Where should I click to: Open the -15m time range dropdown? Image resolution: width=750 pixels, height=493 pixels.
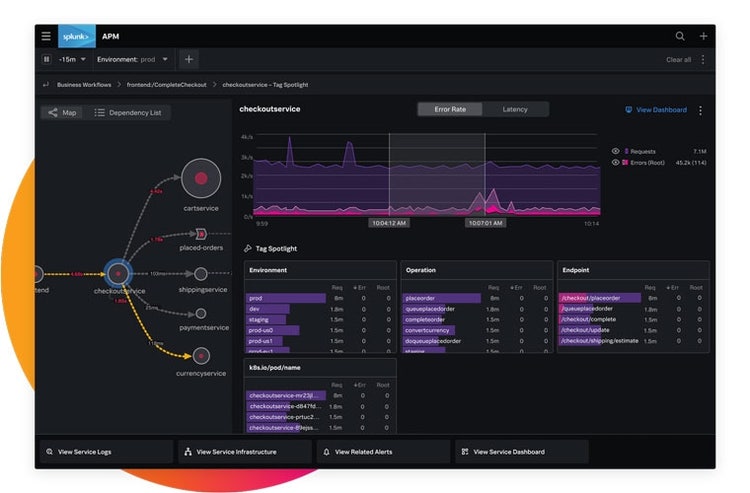pyautogui.click(x=70, y=59)
